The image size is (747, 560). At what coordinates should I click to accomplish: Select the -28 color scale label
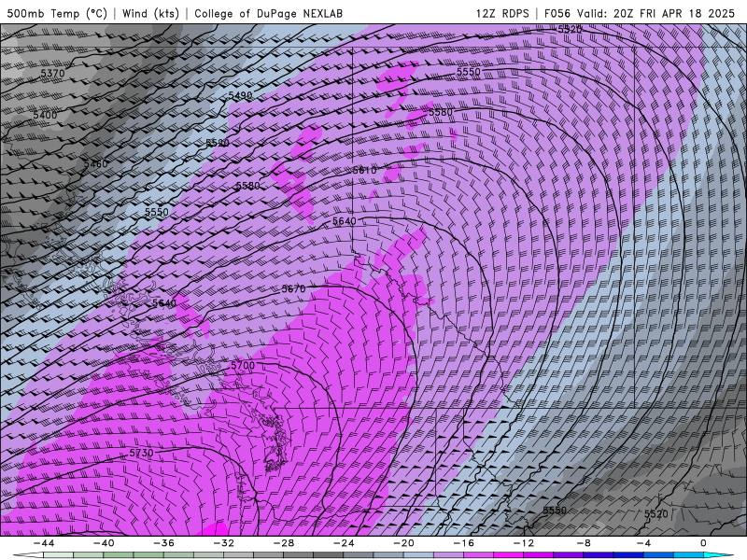284,543
